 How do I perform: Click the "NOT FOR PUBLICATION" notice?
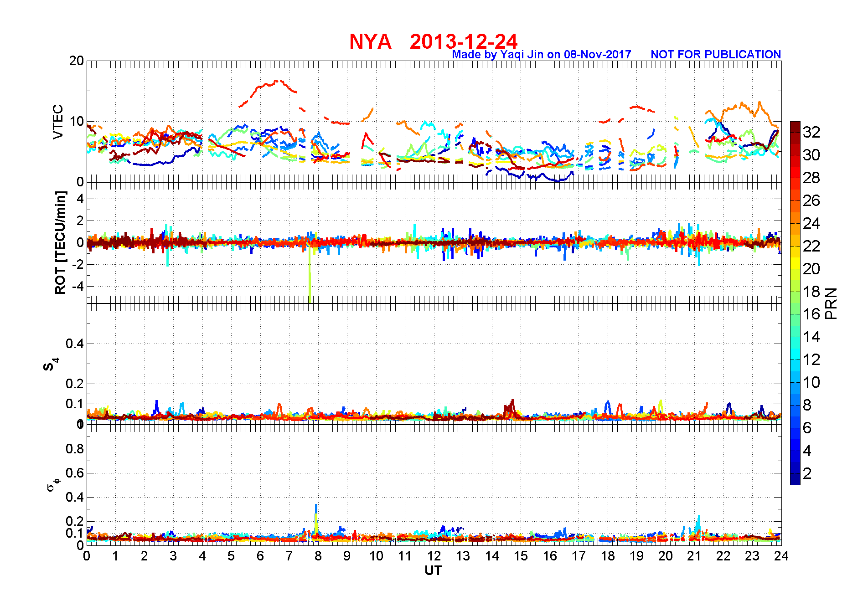pos(716,55)
